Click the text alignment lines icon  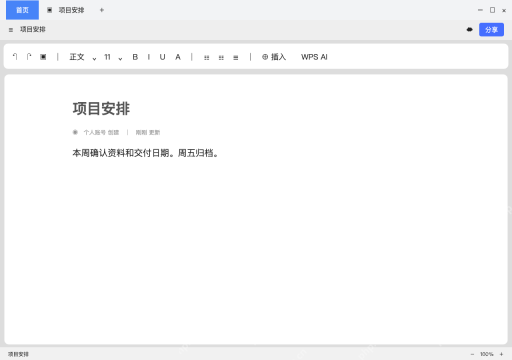(236, 57)
